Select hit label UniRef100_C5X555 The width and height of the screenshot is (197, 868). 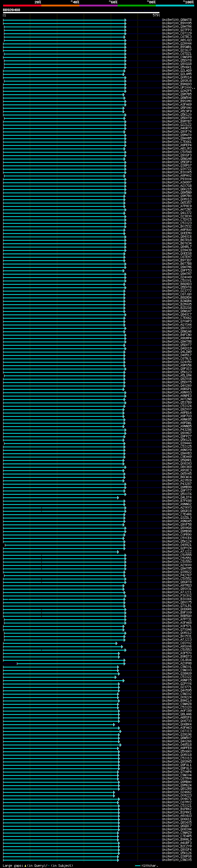177,555
